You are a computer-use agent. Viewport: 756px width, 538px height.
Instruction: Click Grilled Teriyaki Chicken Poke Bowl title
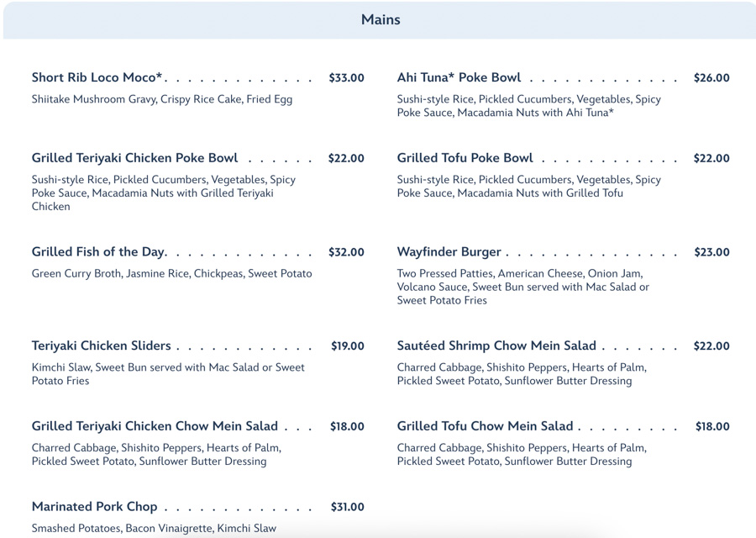(134, 158)
